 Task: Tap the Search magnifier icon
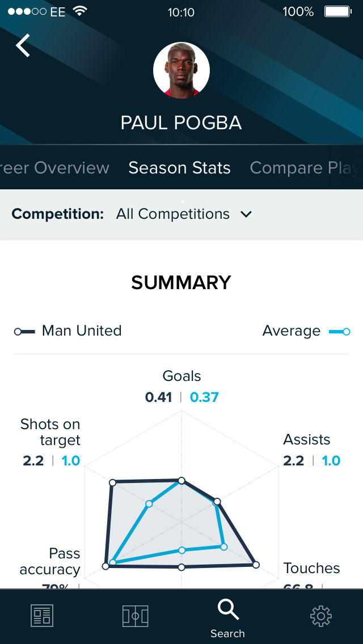tap(228, 610)
